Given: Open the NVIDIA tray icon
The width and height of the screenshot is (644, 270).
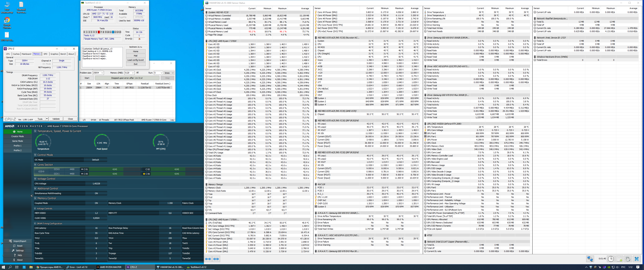Looking at the screenshot, I should coord(609,267).
